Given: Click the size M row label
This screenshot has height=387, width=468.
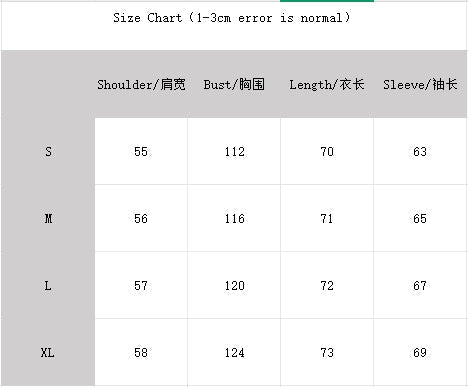Looking at the screenshot, I should pyautogui.click(x=48, y=219).
